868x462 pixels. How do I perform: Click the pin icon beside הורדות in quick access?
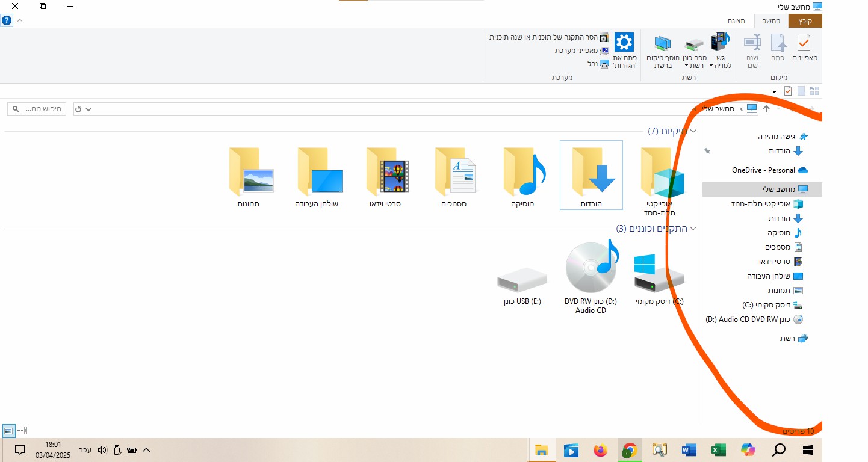(x=707, y=151)
